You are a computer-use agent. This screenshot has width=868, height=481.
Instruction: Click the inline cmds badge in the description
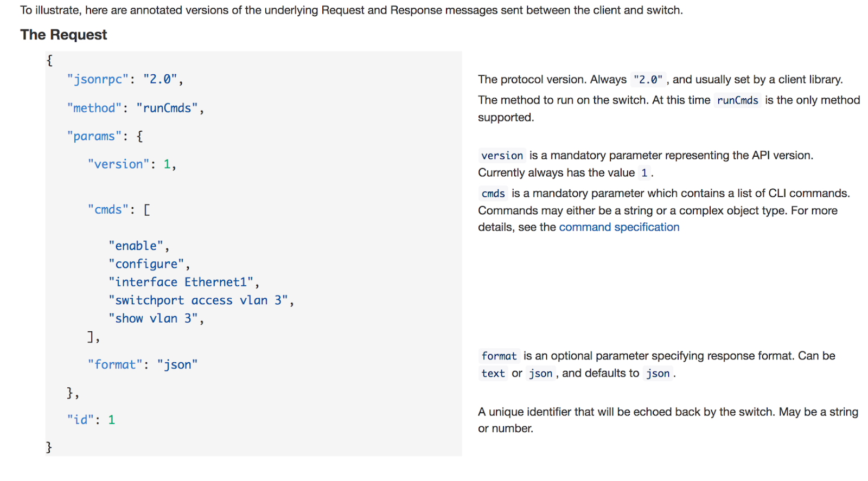493,194
